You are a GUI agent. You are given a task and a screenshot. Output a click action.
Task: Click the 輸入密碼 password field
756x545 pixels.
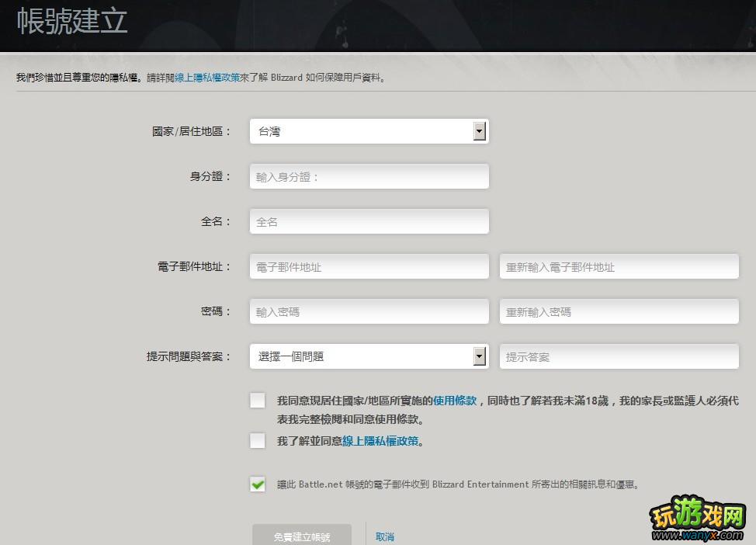pyautogui.click(x=369, y=311)
